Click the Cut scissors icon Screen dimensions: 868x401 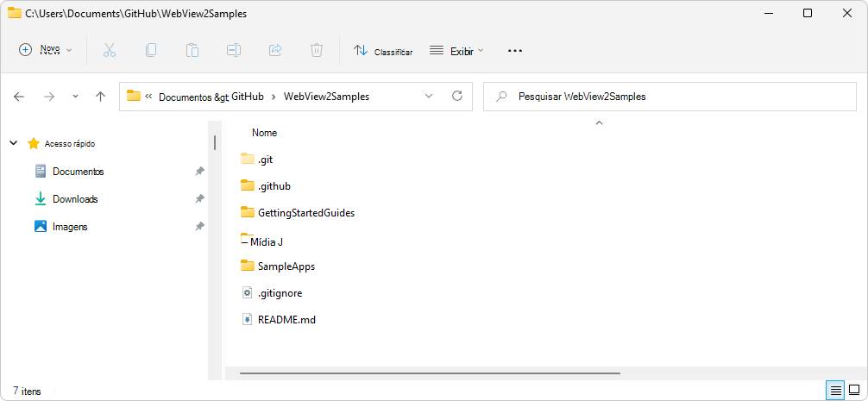click(110, 50)
